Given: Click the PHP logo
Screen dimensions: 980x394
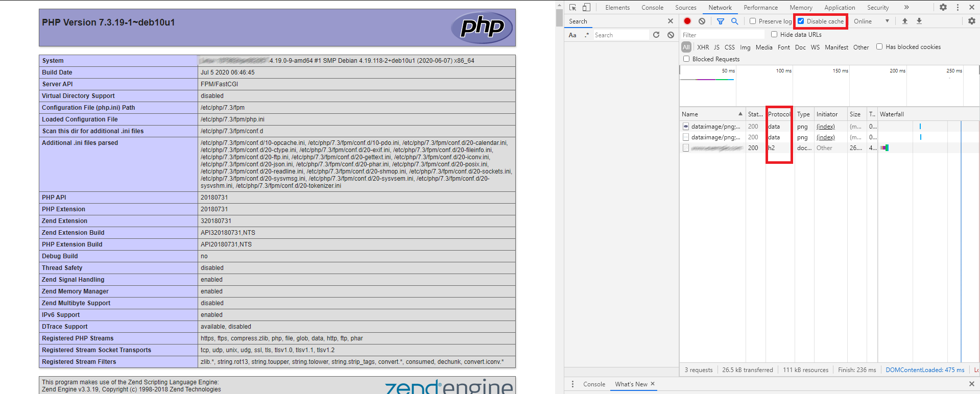Looking at the screenshot, I should (482, 28).
